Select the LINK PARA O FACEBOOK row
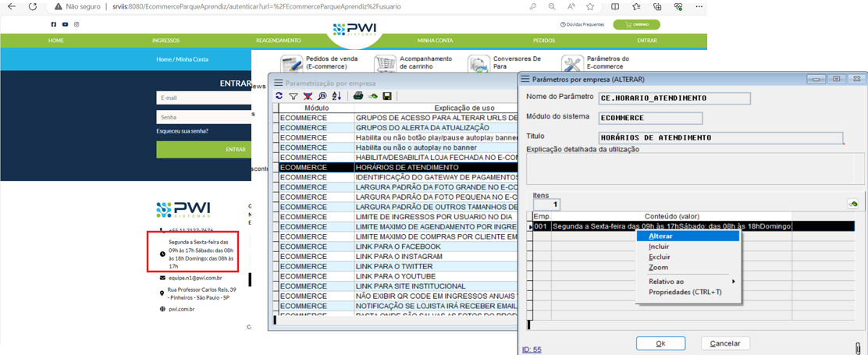Viewport: 868px width, 355px height. (x=397, y=247)
